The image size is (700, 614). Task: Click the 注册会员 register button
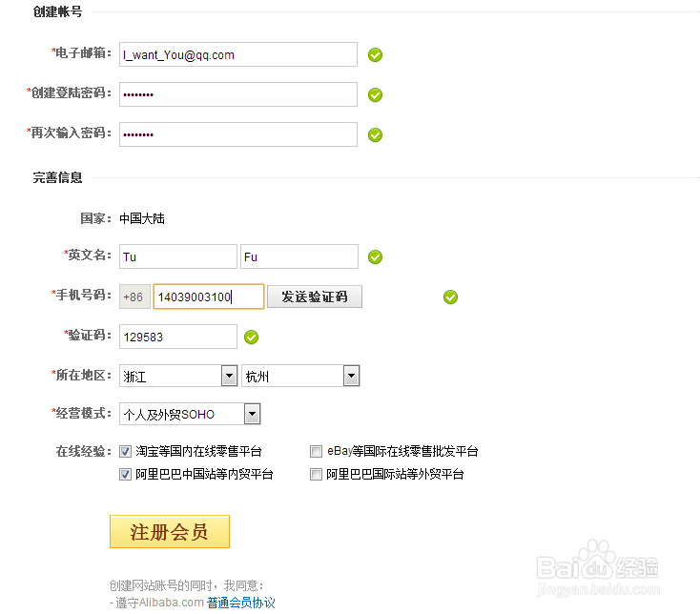(170, 531)
